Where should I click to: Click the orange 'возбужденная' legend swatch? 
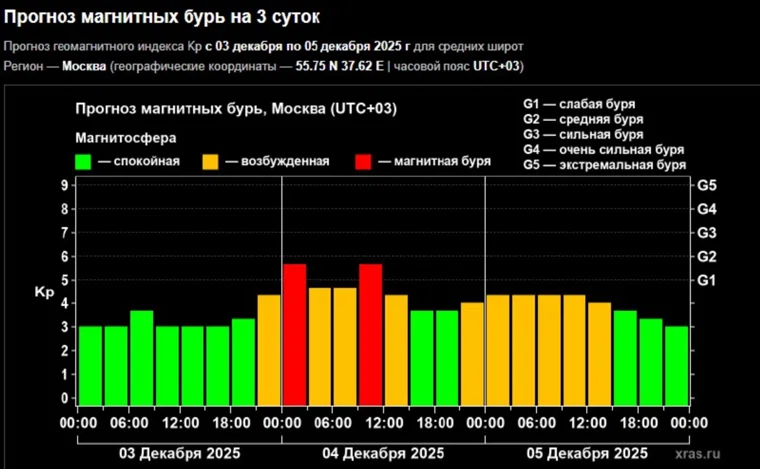click(x=211, y=162)
